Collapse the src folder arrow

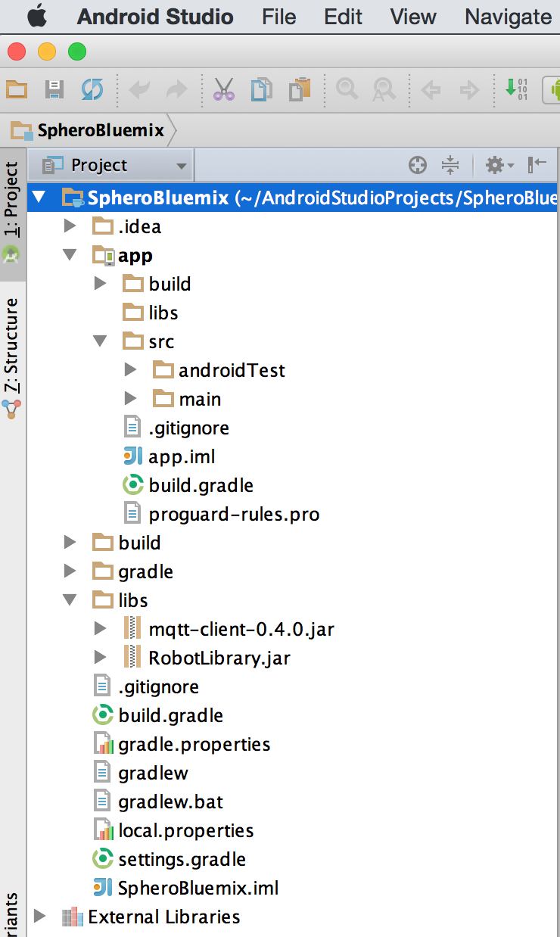point(100,341)
